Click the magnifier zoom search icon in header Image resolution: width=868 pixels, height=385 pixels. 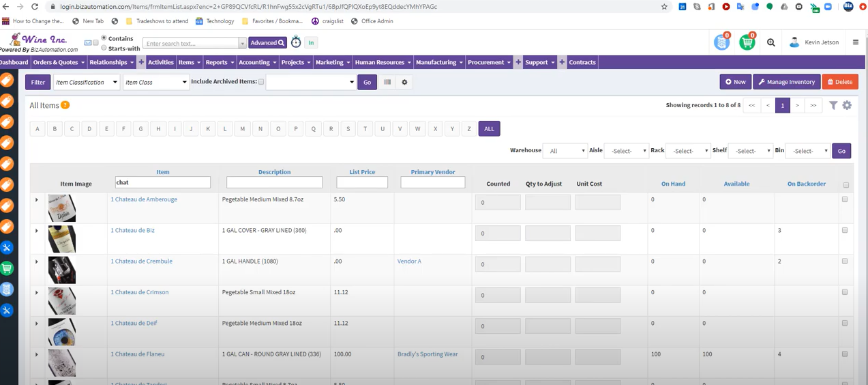point(771,42)
